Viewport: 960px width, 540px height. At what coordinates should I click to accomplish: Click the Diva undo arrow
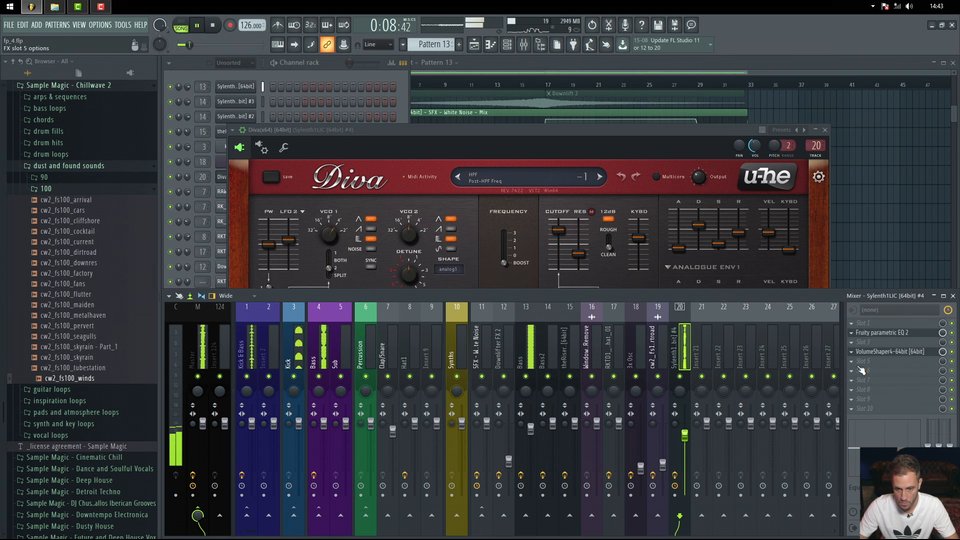pos(621,176)
